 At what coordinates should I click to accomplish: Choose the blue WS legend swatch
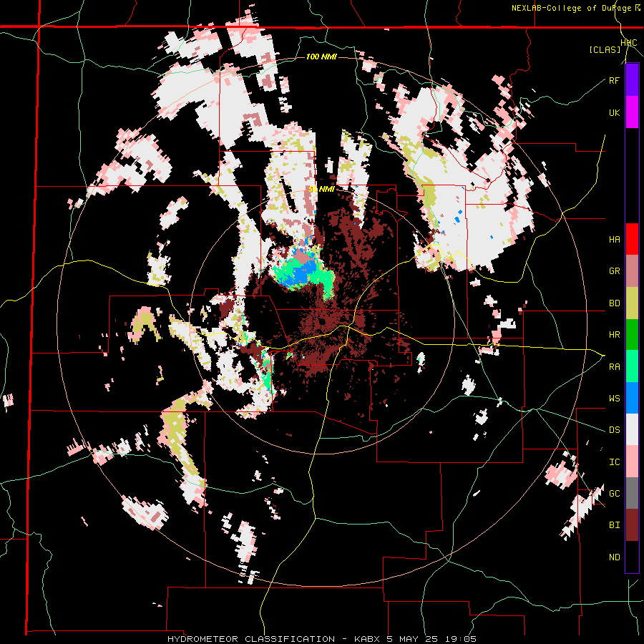tap(632, 398)
